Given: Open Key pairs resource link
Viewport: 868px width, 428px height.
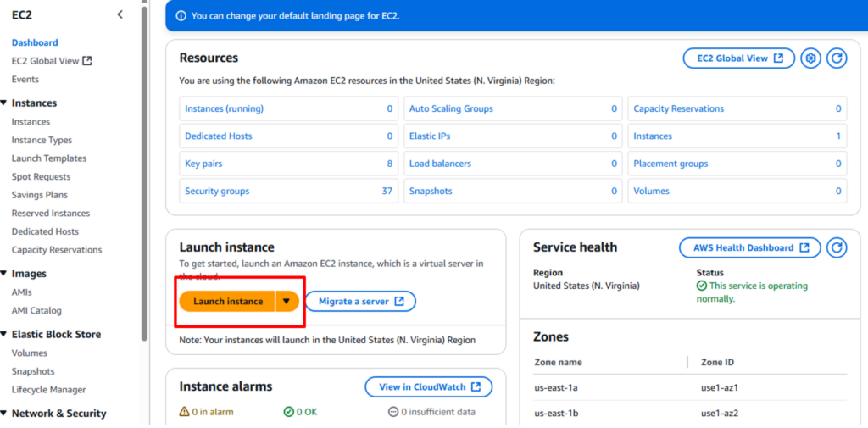Looking at the screenshot, I should (x=203, y=164).
